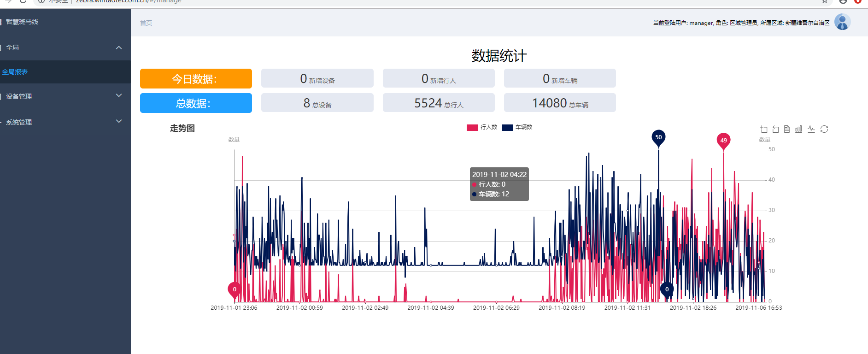Select the 0 新增设备 card
The image size is (868, 354).
tap(317, 78)
